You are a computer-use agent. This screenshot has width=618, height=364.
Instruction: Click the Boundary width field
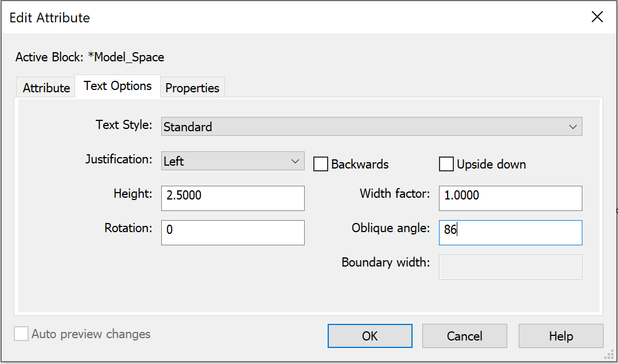[x=510, y=267]
